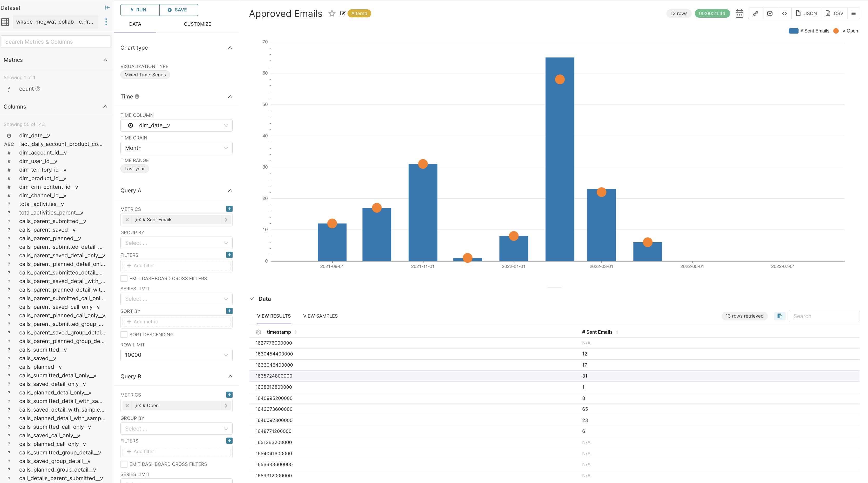Open the Row Limit 10000 dropdown
The height and width of the screenshot is (483, 868).
(176, 355)
